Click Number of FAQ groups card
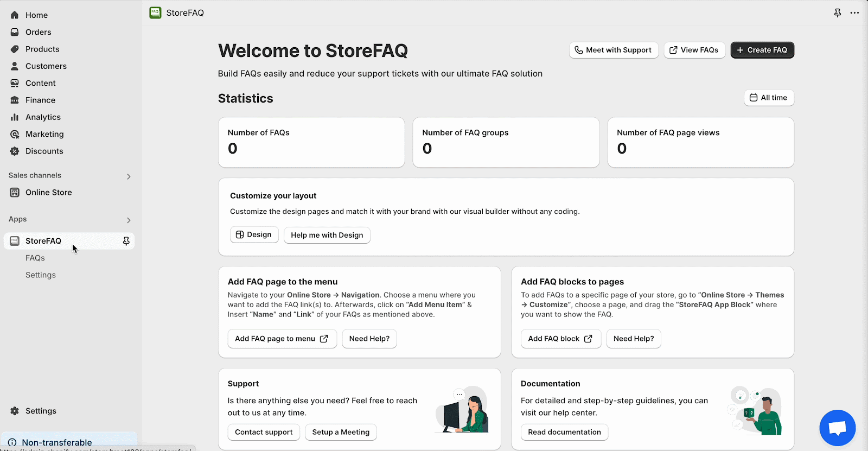 (506, 142)
